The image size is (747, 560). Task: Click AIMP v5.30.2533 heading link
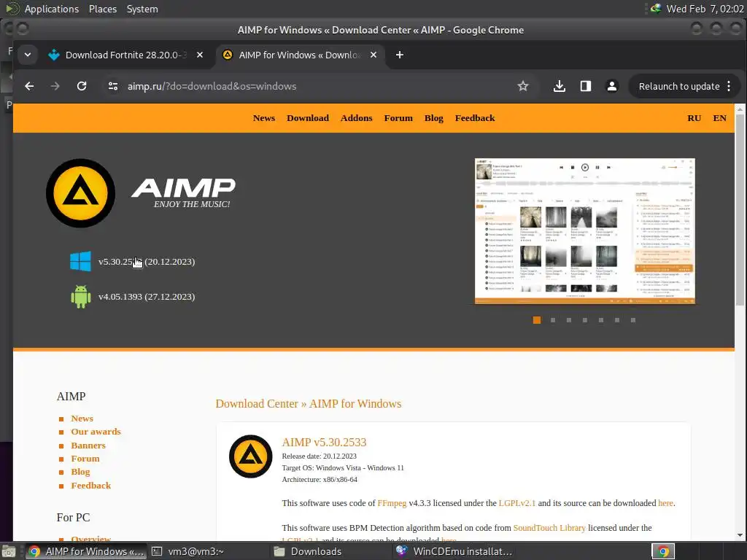coord(324,443)
